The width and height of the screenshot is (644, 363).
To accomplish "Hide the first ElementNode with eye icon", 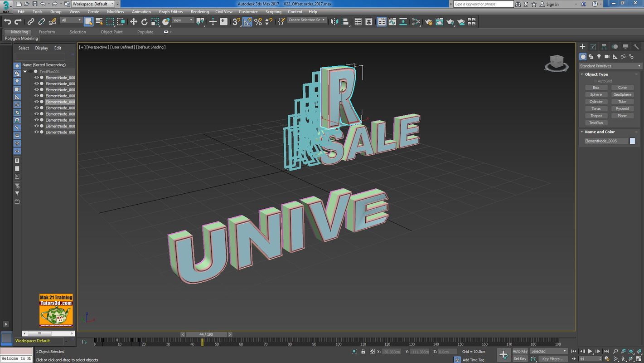I will click(x=37, y=78).
